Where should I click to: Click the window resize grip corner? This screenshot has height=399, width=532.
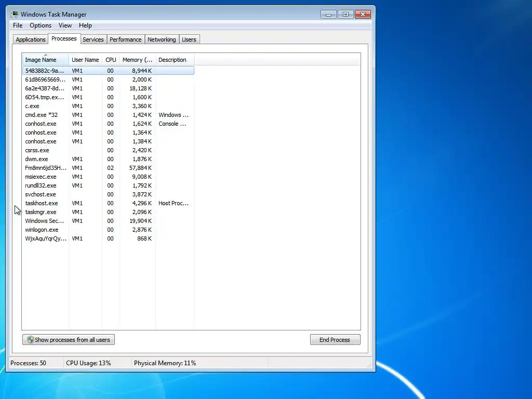pos(369,365)
